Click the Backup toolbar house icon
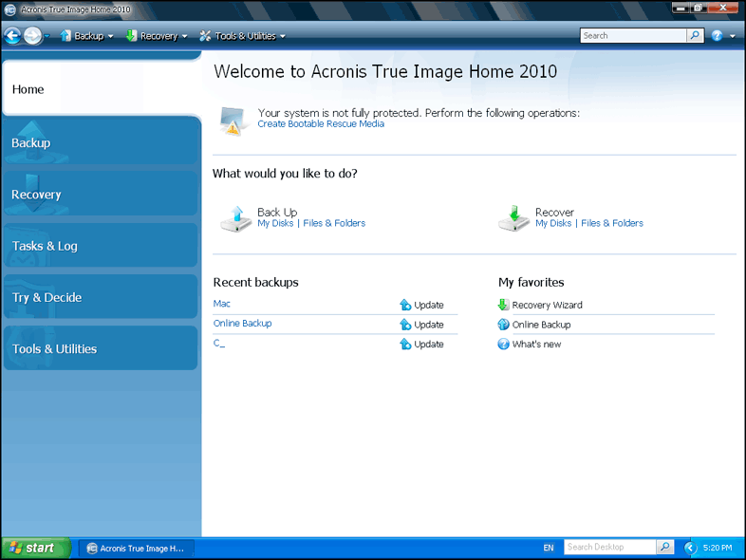 point(65,36)
